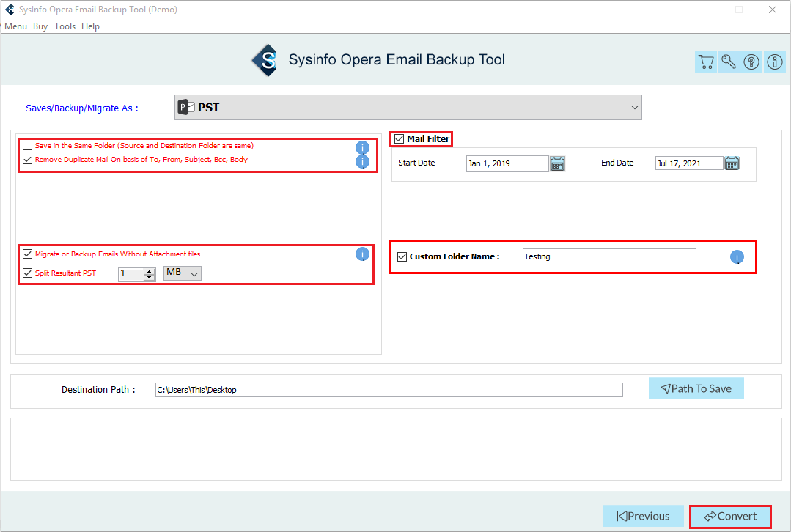Click the key activation icon

729,62
